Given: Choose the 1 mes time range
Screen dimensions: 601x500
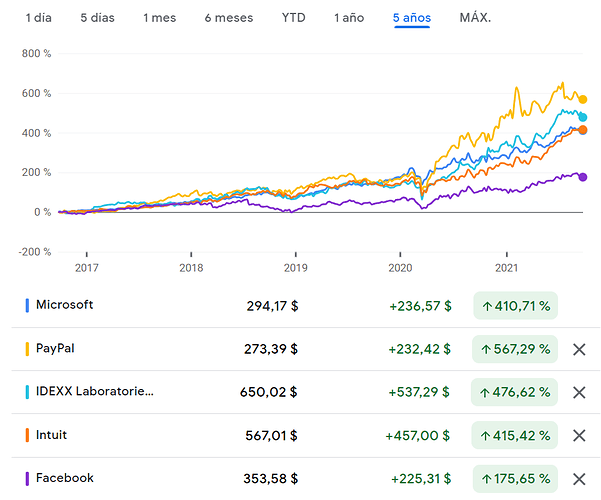Looking at the screenshot, I should tap(159, 18).
